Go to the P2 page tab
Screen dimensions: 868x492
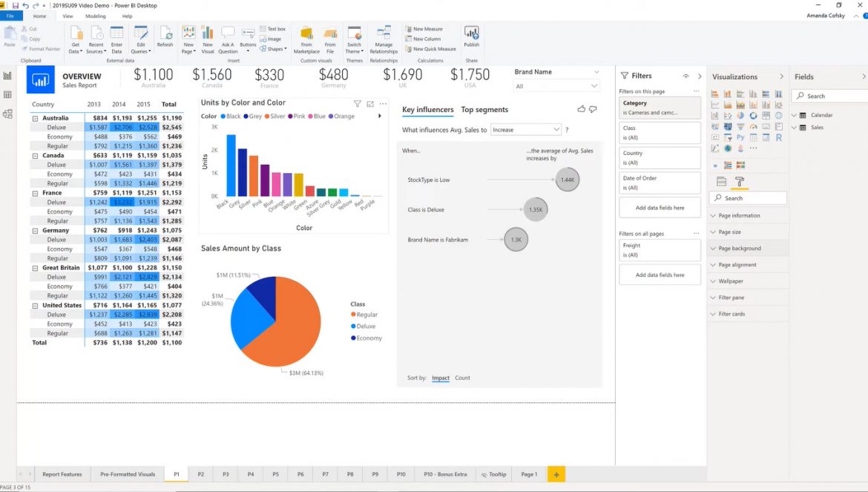201,474
